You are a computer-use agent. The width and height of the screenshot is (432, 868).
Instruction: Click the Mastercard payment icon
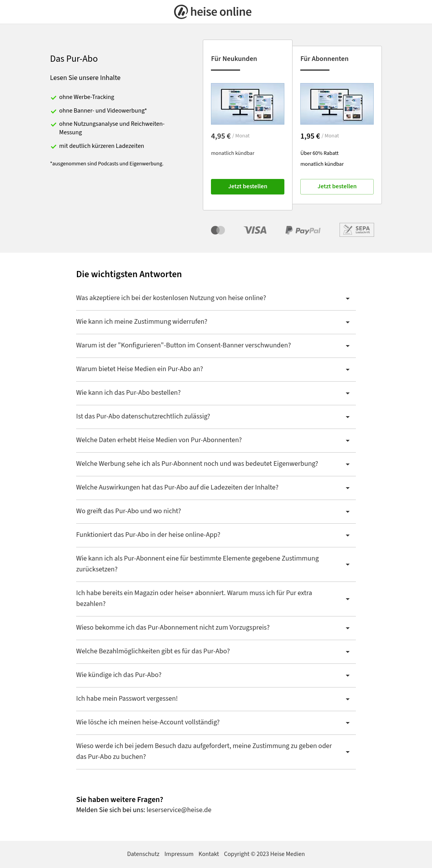tap(218, 230)
